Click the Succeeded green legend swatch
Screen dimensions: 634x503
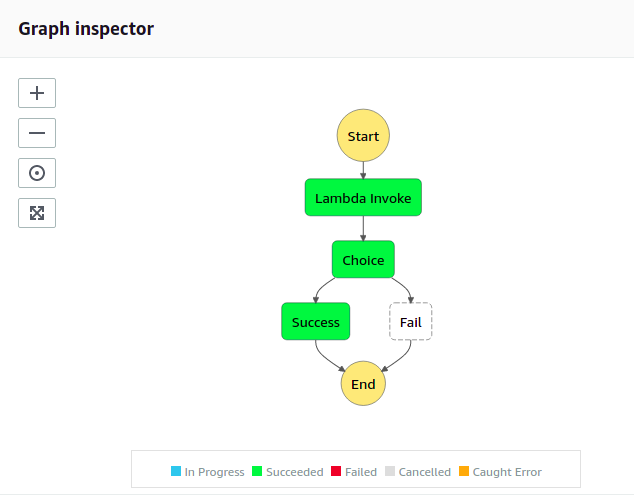coord(257,471)
